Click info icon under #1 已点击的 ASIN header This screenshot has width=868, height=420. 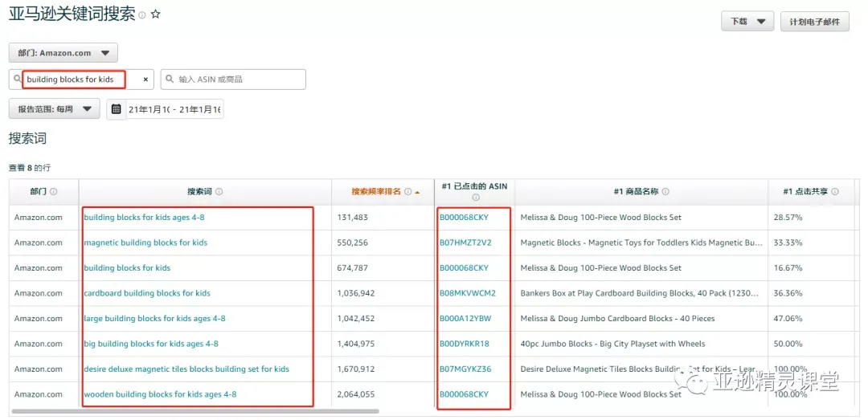tap(476, 198)
